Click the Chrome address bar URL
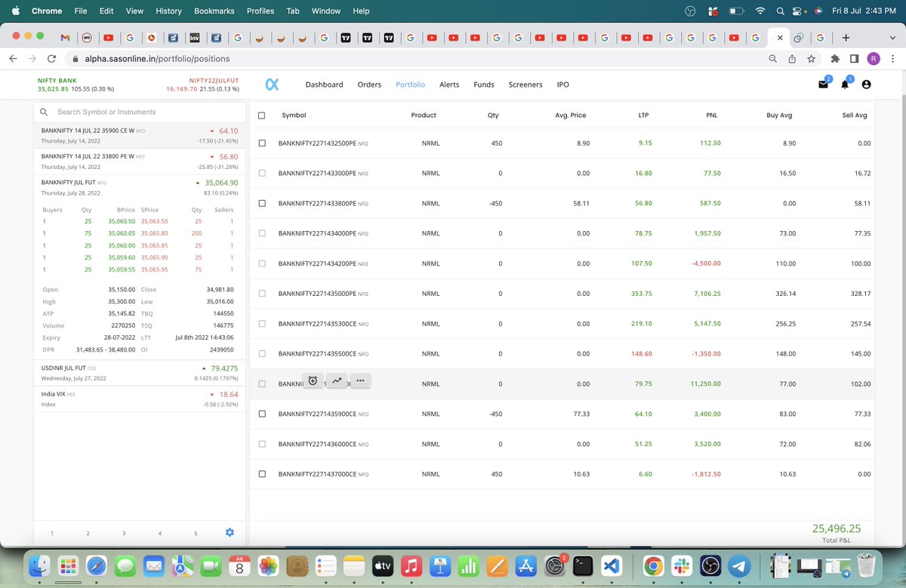This screenshot has height=588, width=906. [157, 58]
